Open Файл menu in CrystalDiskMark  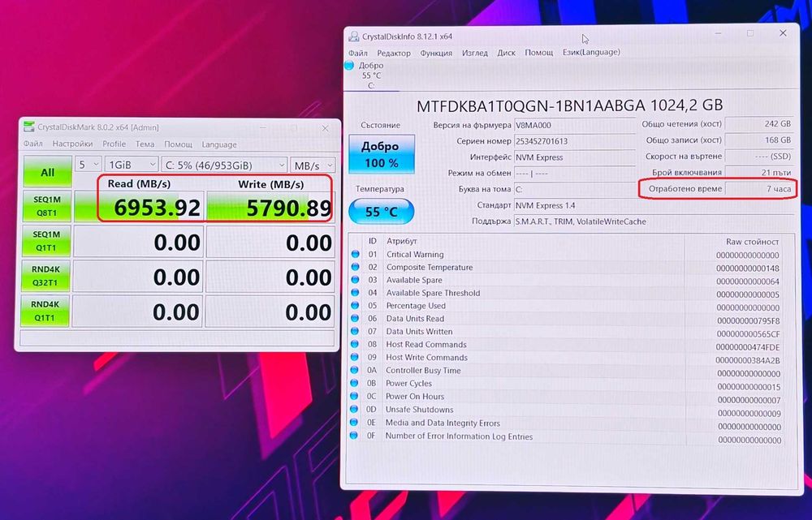pyautogui.click(x=32, y=144)
